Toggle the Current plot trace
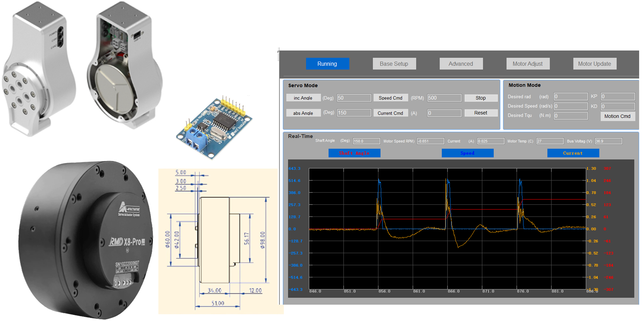 tap(573, 153)
